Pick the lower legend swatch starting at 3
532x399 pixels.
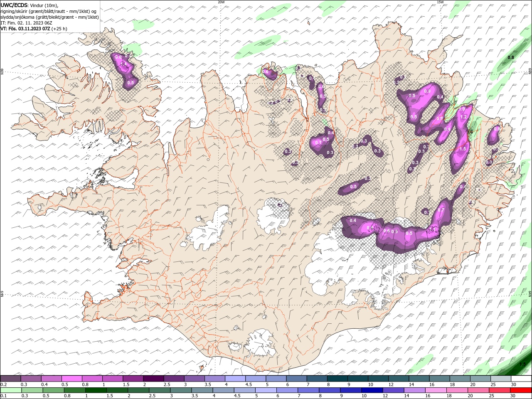pos(181,390)
